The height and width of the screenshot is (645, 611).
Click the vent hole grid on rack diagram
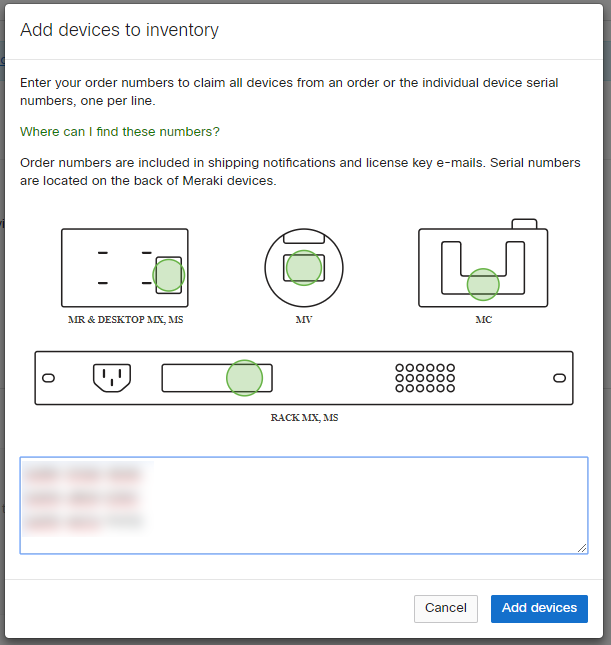pos(425,377)
